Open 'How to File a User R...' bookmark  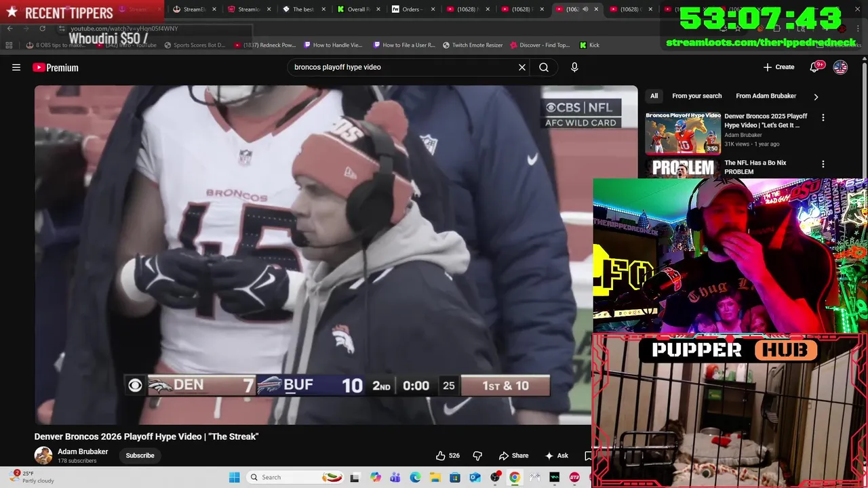403,45
